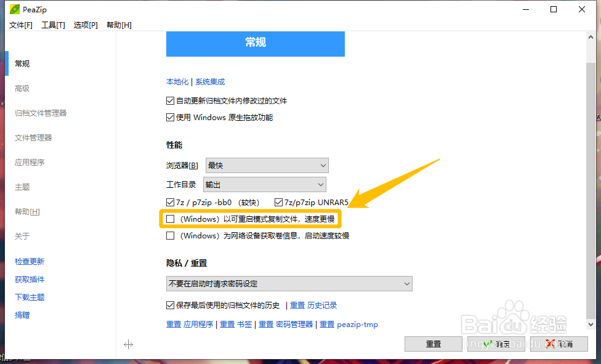
Task: Click the vertical scrollbar thumb
Action: click(591, 191)
